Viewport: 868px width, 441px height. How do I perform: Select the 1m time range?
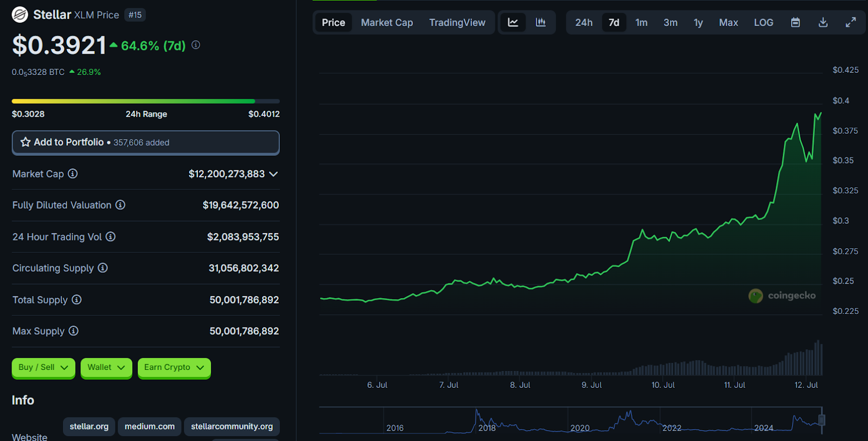pyautogui.click(x=641, y=23)
